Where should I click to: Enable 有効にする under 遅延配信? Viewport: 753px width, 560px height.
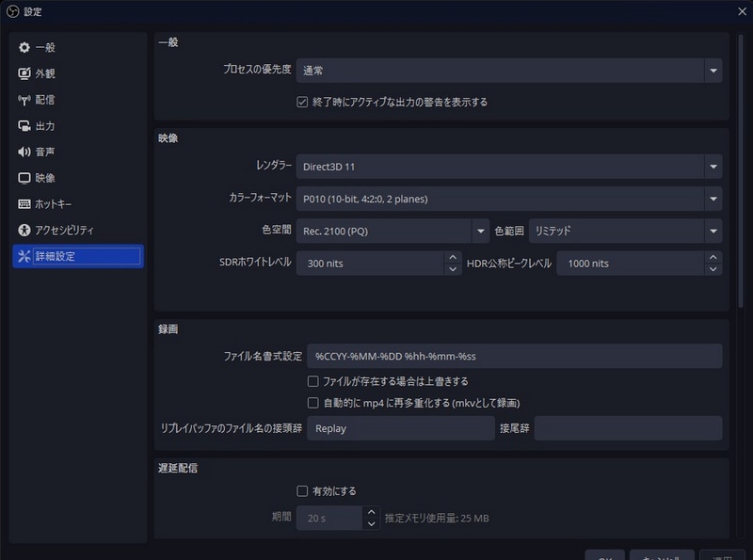click(x=302, y=490)
